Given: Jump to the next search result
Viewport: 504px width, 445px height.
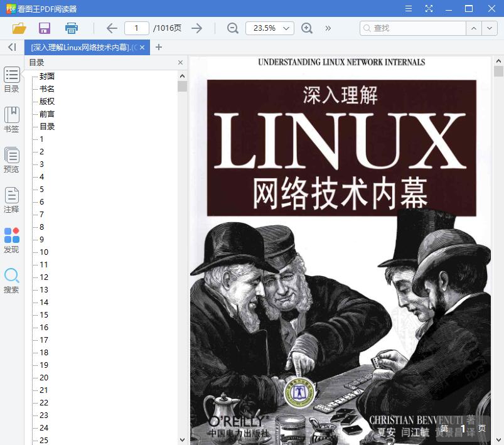Looking at the screenshot, I should pyautogui.click(x=490, y=28).
